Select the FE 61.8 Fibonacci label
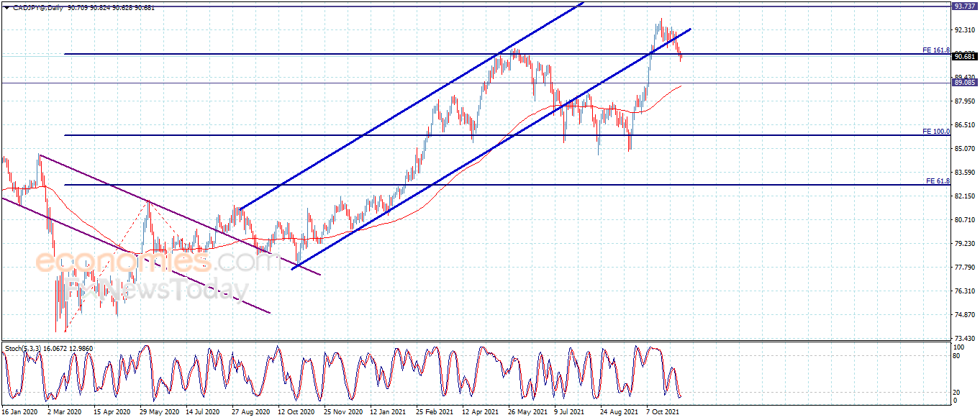This screenshot has height=420, width=980. coord(938,181)
